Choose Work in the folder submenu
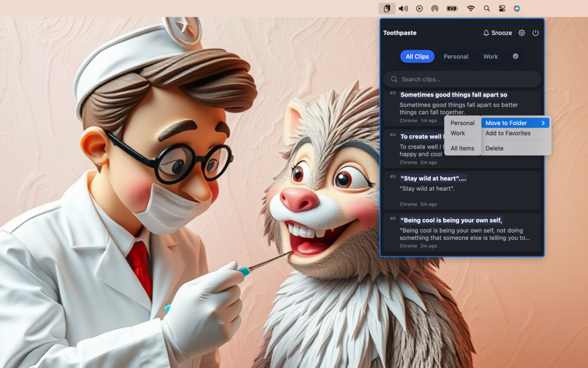Viewport: 588px width, 368px height. point(458,133)
